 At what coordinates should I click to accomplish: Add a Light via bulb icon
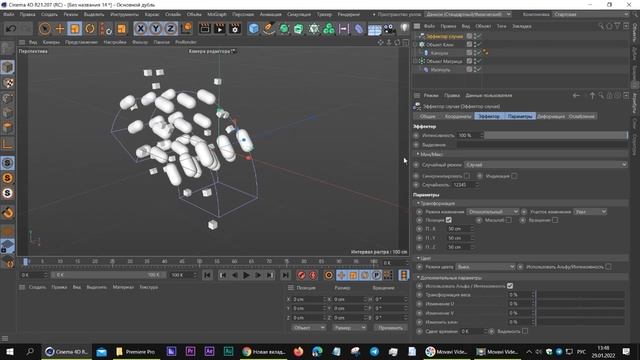click(404, 29)
